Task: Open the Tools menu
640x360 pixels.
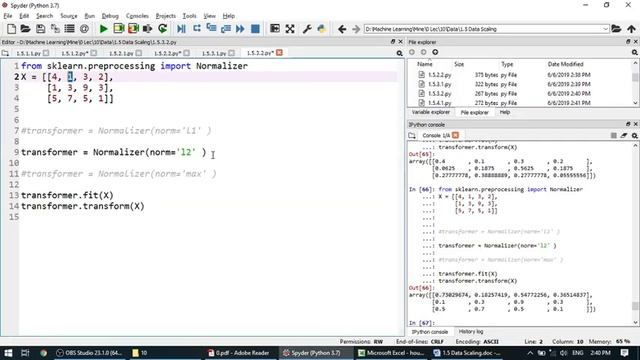Action: [x=189, y=16]
